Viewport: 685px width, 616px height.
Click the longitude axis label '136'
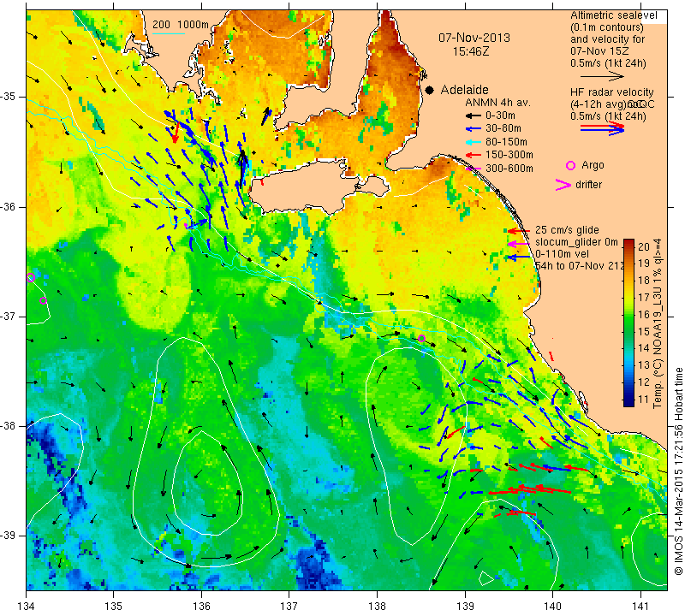coord(201,606)
